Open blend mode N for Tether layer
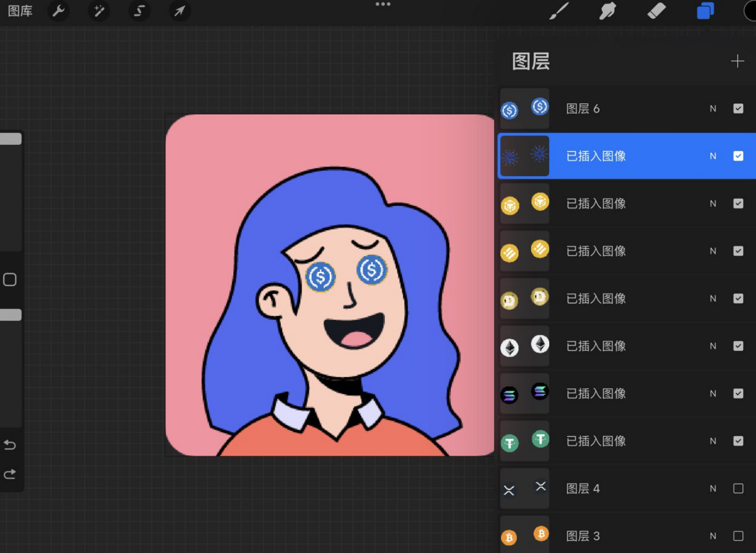Image resolution: width=756 pixels, height=553 pixels. (713, 441)
